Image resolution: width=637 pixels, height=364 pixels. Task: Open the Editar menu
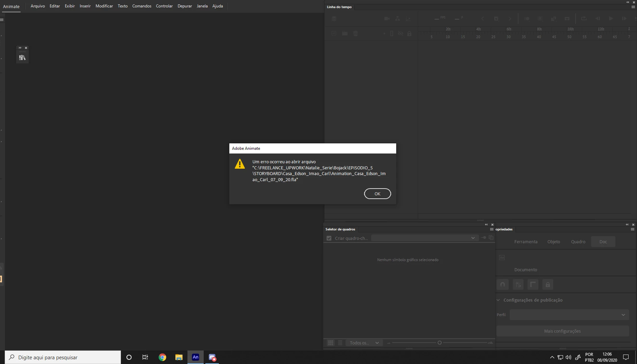coord(55,6)
